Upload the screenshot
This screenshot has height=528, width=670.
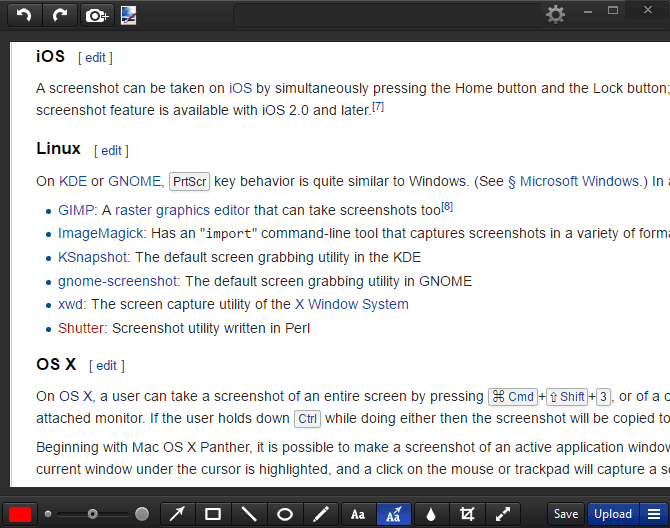pyautogui.click(x=613, y=514)
